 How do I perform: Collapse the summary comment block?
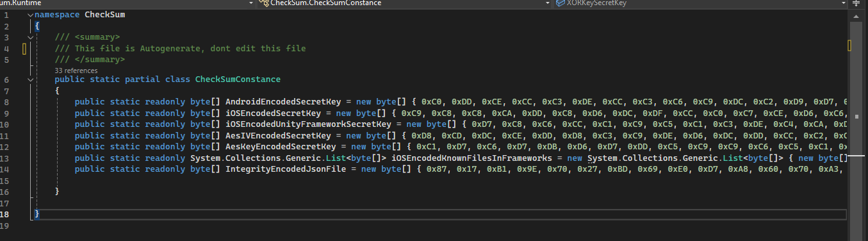[31, 37]
